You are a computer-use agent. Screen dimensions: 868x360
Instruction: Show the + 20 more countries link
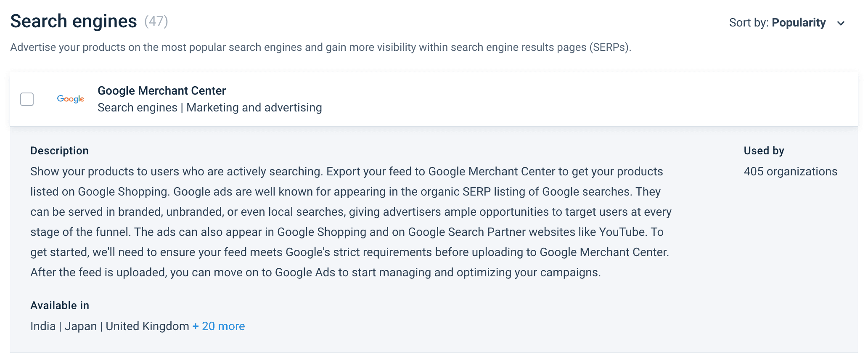click(x=219, y=326)
